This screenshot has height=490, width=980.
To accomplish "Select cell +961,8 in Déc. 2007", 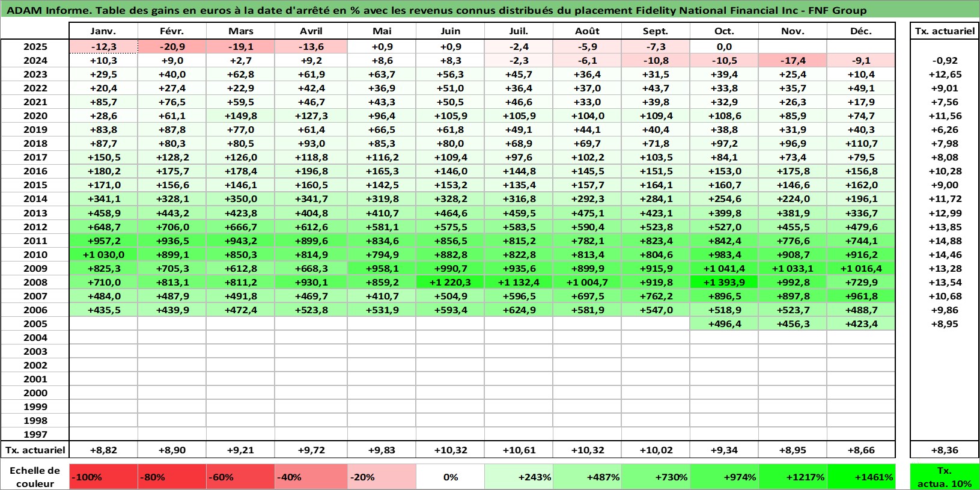I will (861, 296).
